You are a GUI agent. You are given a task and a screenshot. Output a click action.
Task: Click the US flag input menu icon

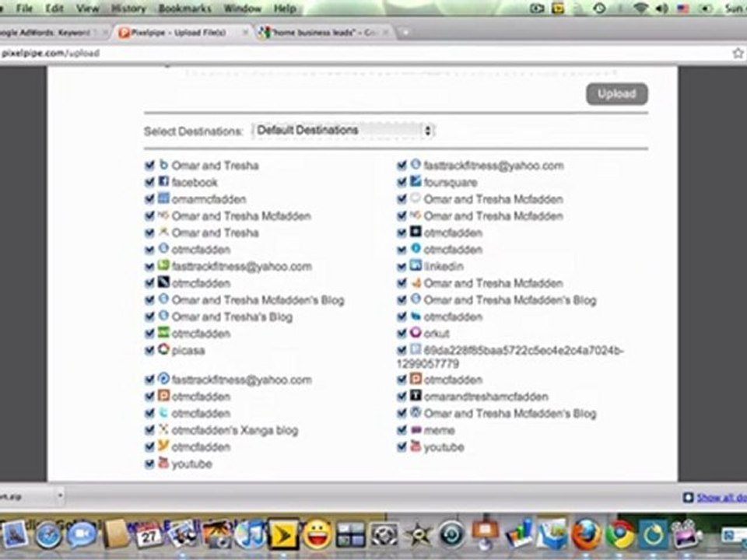click(x=683, y=9)
